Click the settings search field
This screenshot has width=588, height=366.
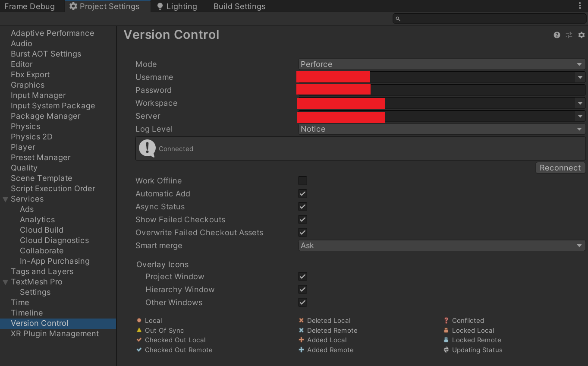pos(489,19)
